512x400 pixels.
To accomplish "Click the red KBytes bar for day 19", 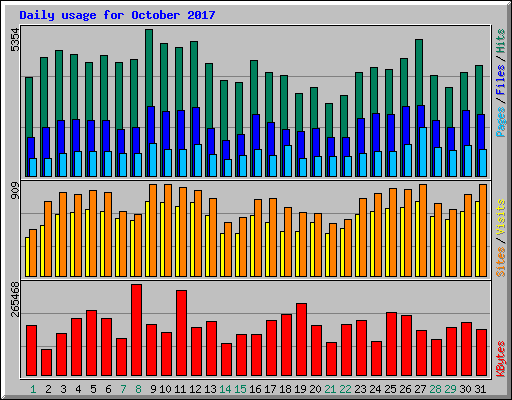I will [301, 339].
